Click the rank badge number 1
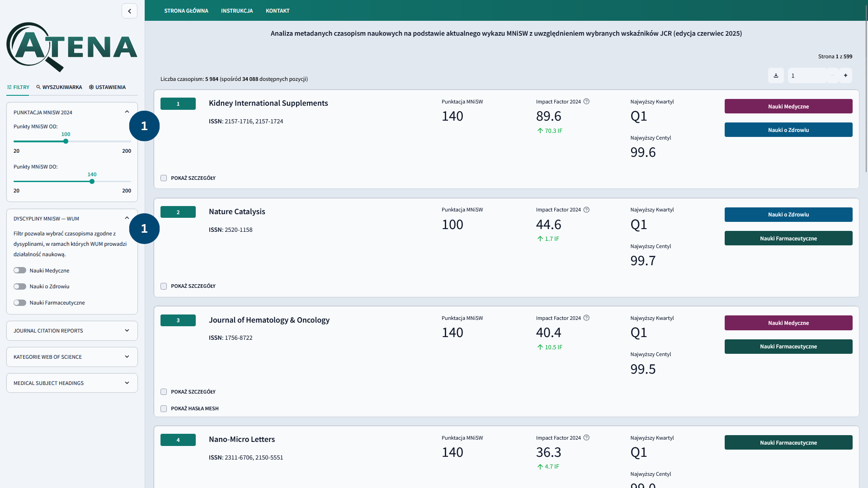Viewport: 868px width, 488px height. (x=178, y=103)
